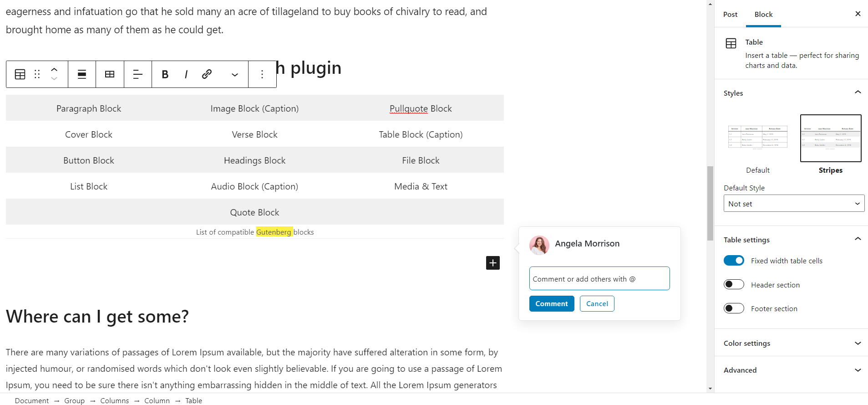868x405 pixels.
Task: Switch to the Post tab
Action: (730, 15)
